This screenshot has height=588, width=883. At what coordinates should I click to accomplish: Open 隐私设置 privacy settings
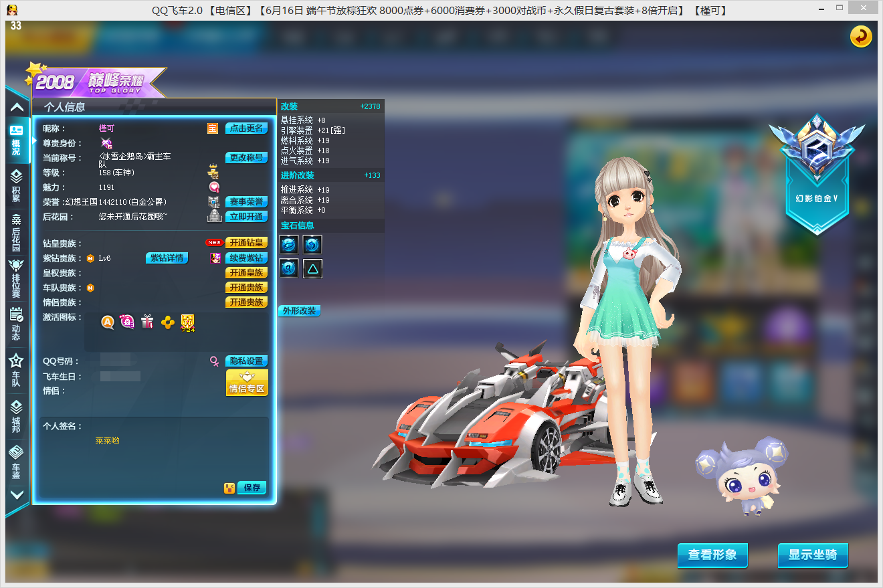click(x=246, y=361)
